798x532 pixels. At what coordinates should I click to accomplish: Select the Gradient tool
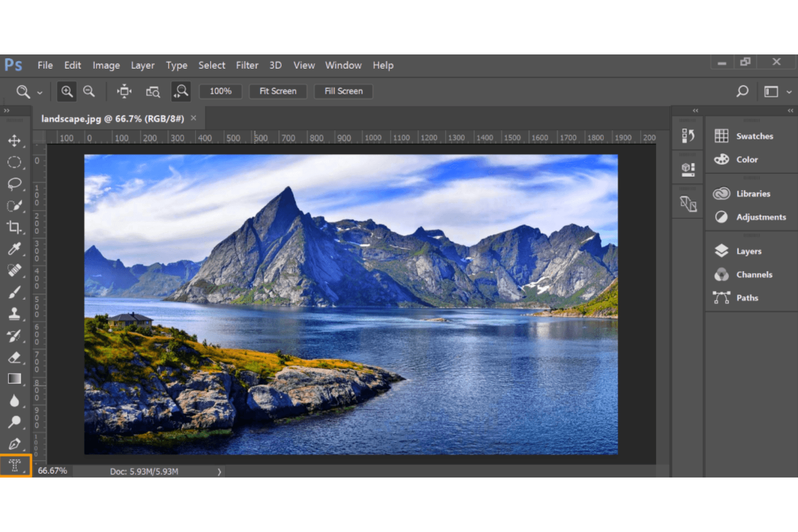15,379
